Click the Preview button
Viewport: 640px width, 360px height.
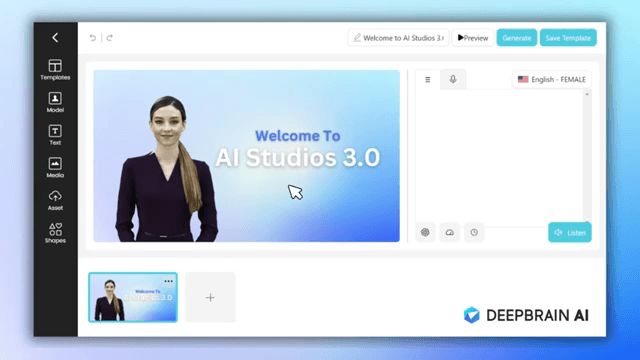coord(473,38)
